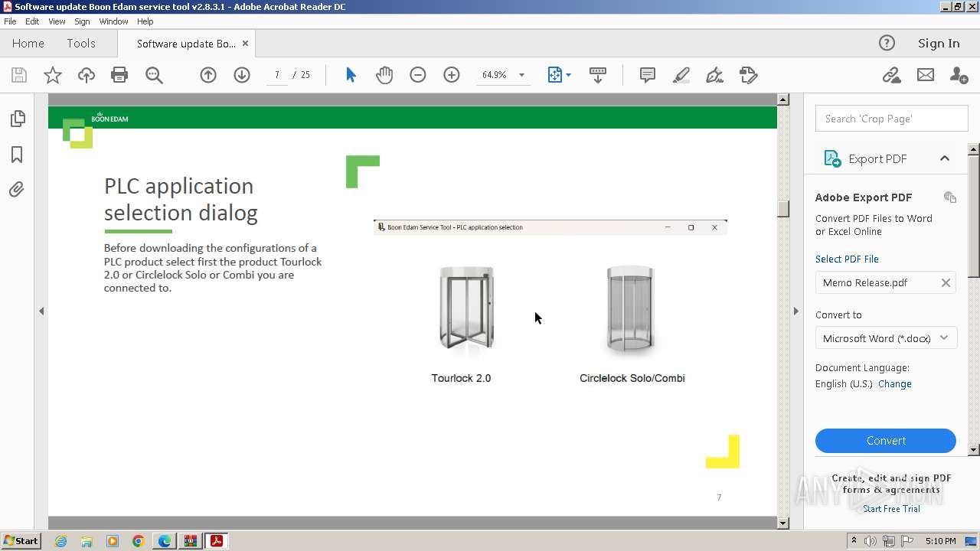Open Chrome from the taskbar
The width and height of the screenshot is (980, 551).
pyautogui.click(x=139, y=541)
